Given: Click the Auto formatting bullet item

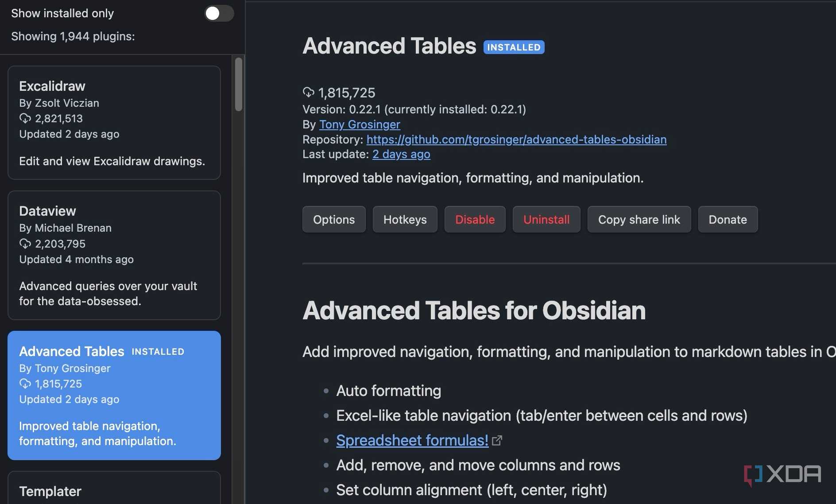Looking at the screenshot, I should pos(389,391).
